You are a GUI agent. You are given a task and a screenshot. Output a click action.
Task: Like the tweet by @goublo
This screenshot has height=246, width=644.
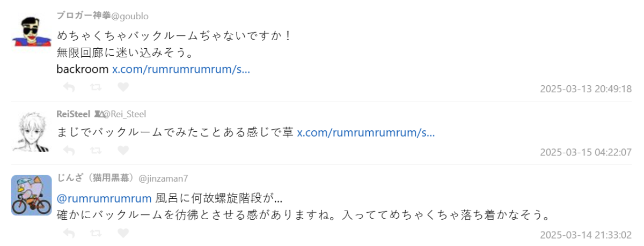click(123, 87)
